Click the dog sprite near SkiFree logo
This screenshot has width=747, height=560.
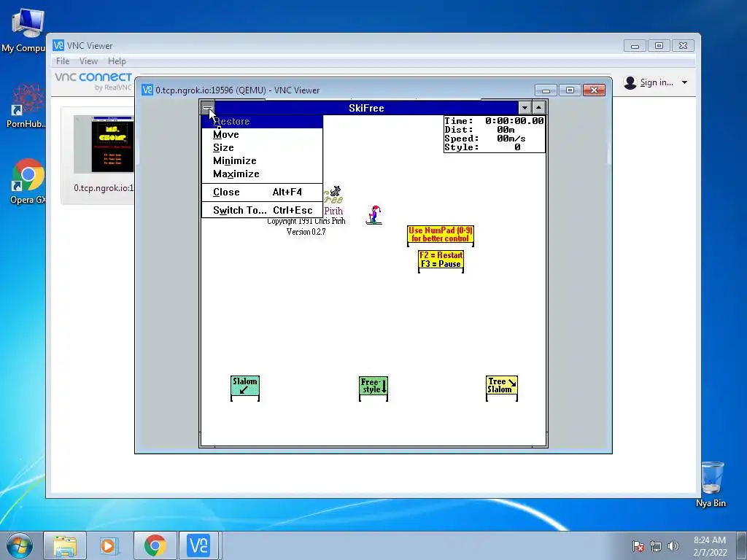(x=336, y=191)
